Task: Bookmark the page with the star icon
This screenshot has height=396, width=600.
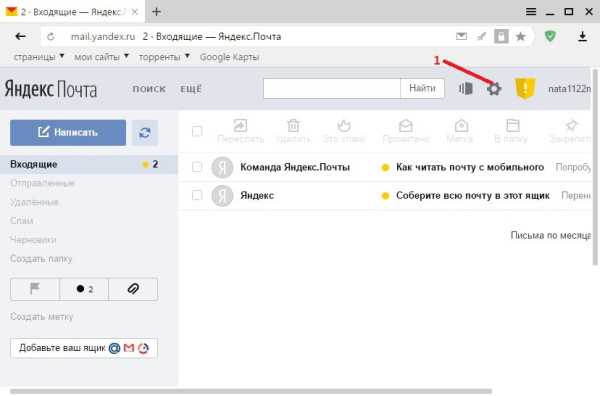Action: 520,37
